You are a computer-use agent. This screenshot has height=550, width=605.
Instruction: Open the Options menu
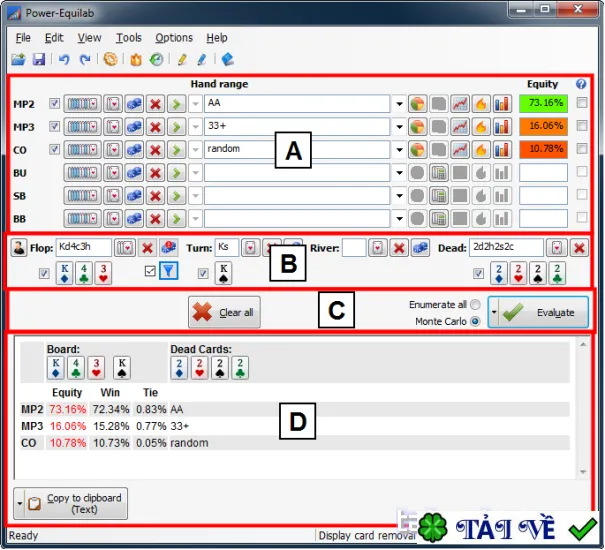coord(174,38)
